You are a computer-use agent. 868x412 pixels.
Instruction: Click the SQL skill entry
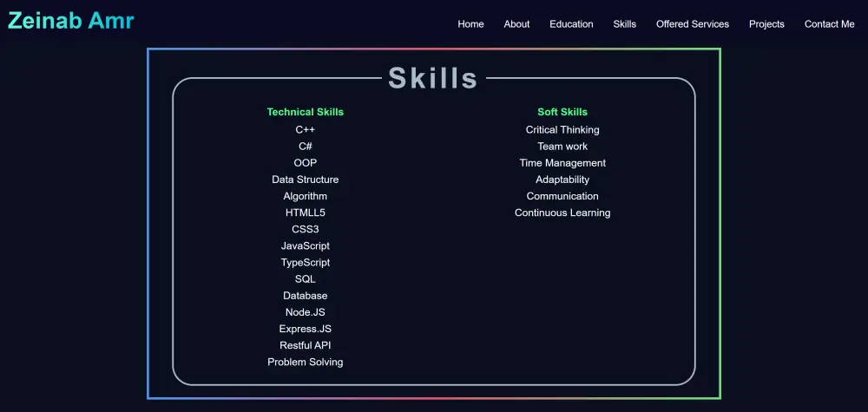point(305,278)
